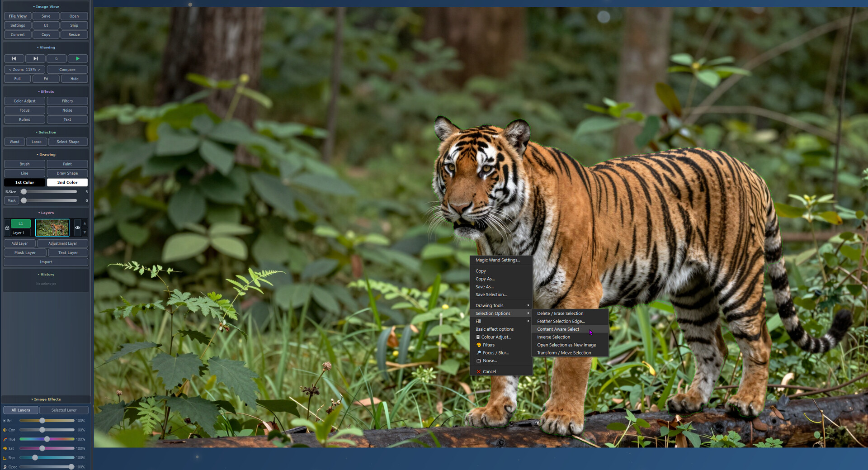The height and width of the screenshot is (470, 868).
Task: Collapse the Effects section header
Action: pyautogui.click(x=46, y=91)
